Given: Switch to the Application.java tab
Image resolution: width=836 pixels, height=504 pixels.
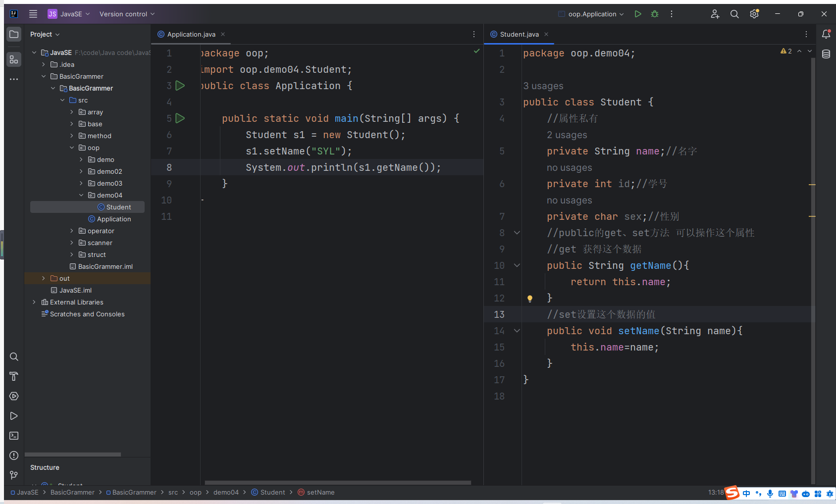Looking at the screenshot, I should [x=191, y=34].
